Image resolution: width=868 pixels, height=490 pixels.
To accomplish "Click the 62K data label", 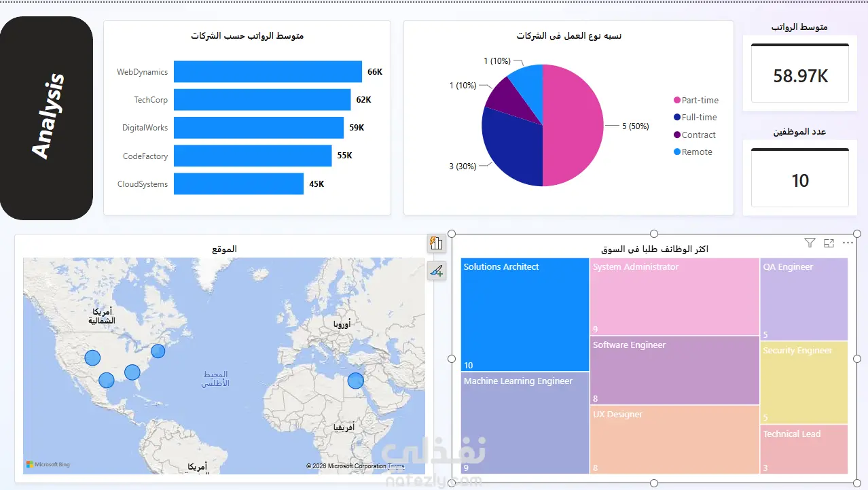I will coord(364,100).
